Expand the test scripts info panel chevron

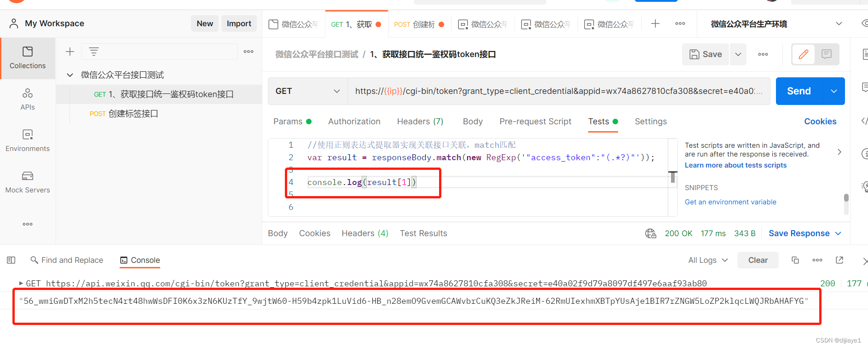839,152
